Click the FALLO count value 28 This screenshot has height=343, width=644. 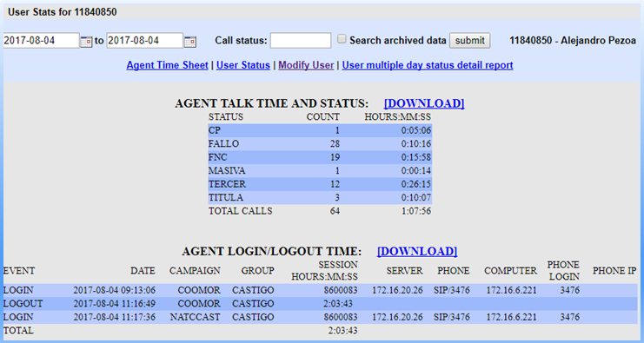coord(335,144)
